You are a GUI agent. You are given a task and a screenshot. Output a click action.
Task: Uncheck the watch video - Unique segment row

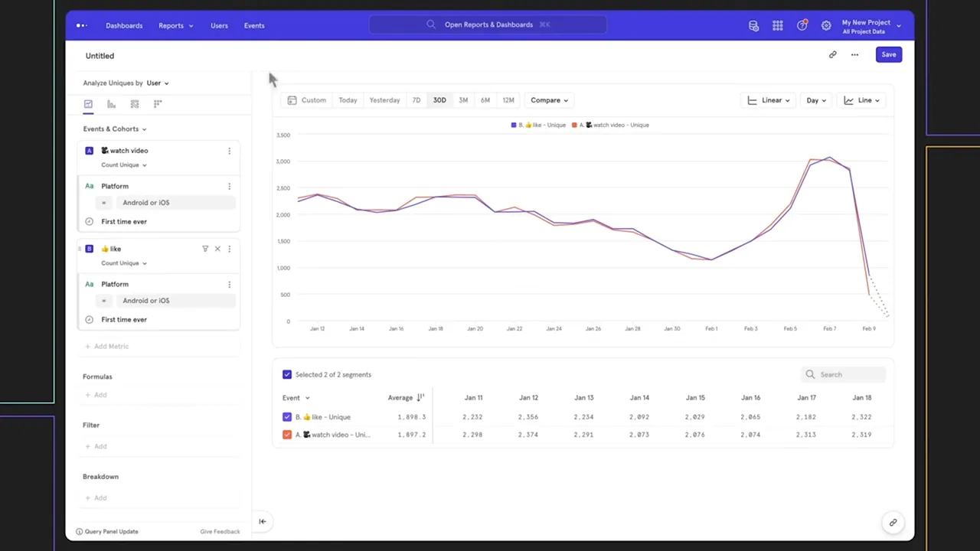[x=287, y=434]
